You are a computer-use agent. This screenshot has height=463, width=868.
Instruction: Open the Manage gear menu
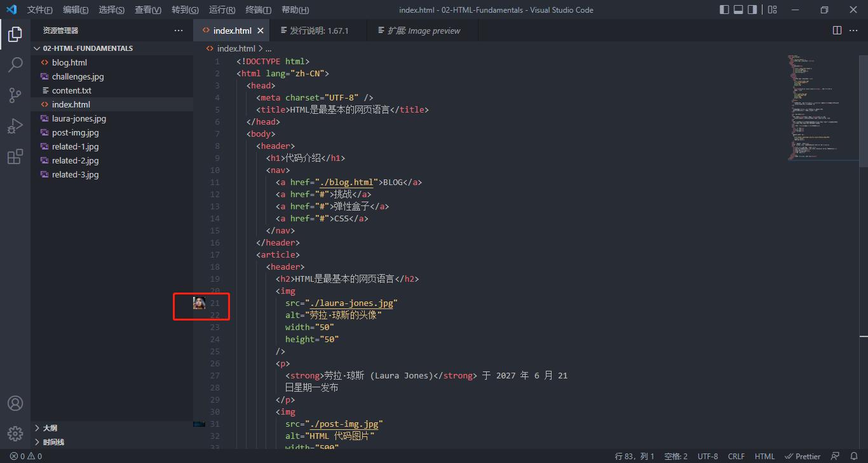[15, 433]
